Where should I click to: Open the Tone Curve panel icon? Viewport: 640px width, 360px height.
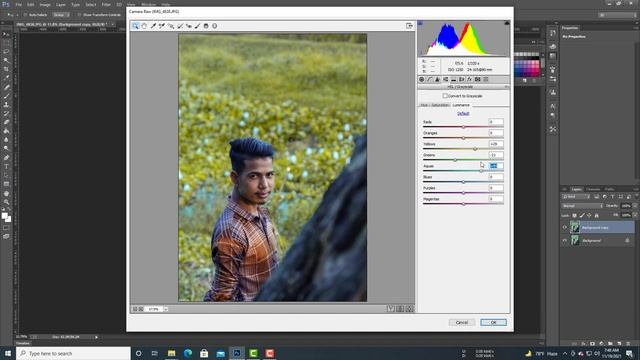point(430,79)
